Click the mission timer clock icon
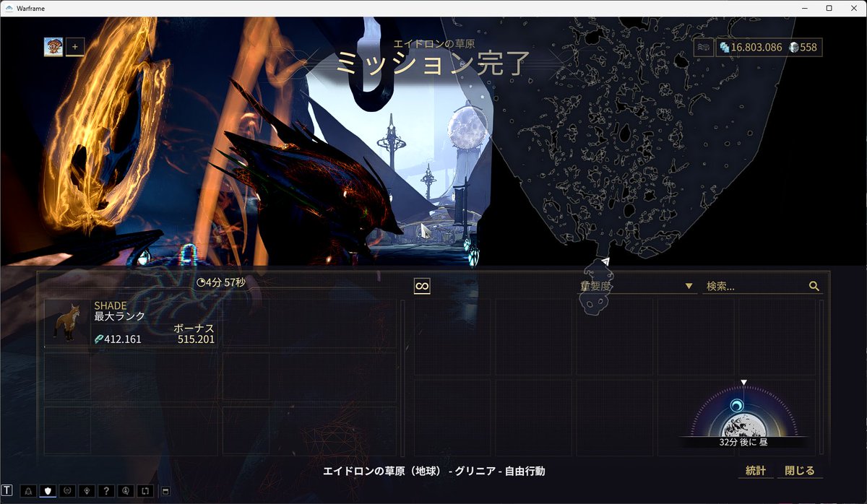Image resolution: width=867 pixels, height=504 pixels. [201, 283]
